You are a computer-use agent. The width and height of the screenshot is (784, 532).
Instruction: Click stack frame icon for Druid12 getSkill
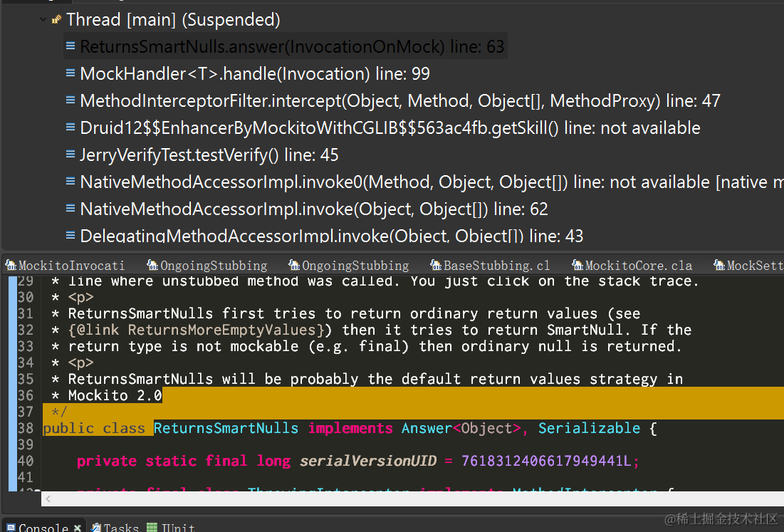click(x=70, y=127)
